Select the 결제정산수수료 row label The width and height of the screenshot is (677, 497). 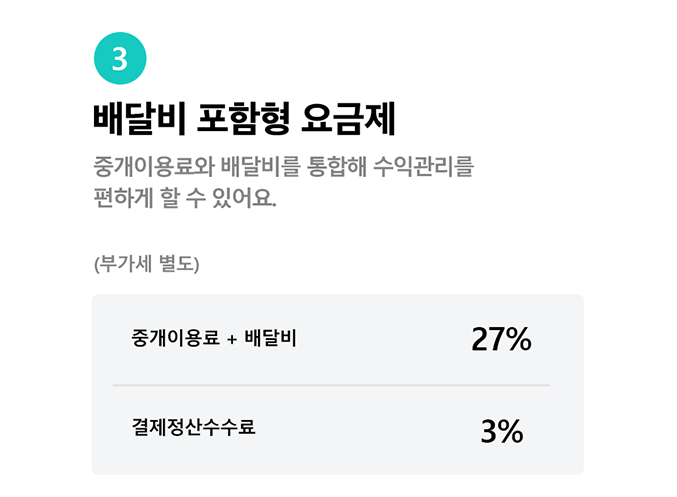click(x=193, y=427)
